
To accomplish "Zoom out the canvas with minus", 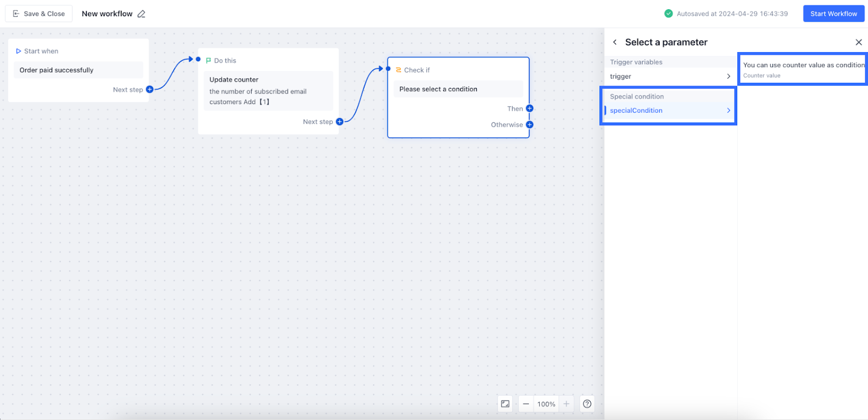I will click(x=526, y=404).
